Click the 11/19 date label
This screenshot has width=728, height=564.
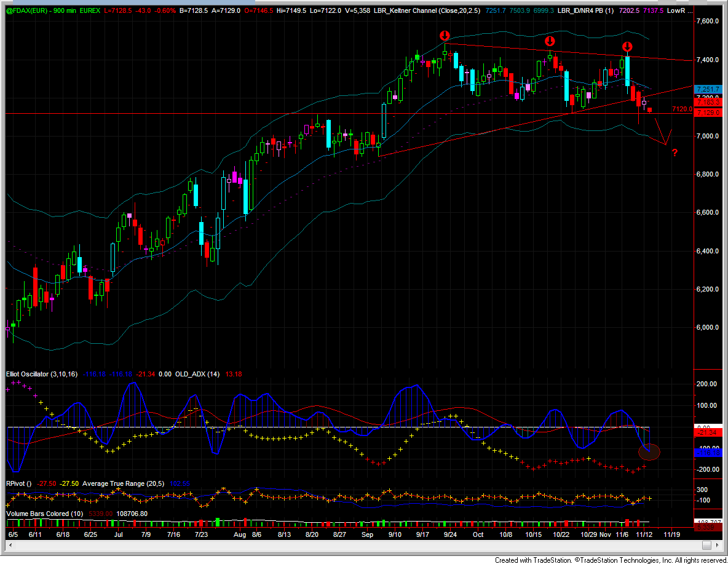672,534
